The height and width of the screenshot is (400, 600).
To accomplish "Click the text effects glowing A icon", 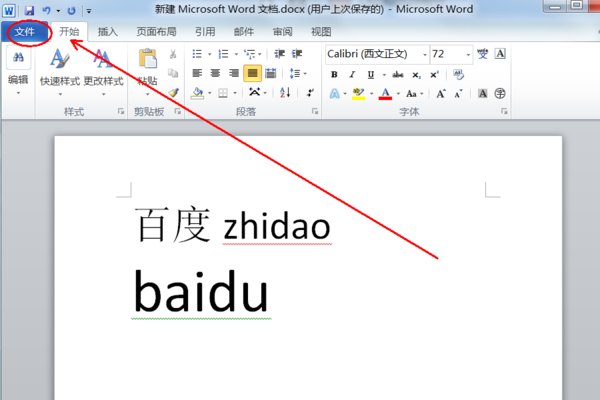I will tap(334, 93).
